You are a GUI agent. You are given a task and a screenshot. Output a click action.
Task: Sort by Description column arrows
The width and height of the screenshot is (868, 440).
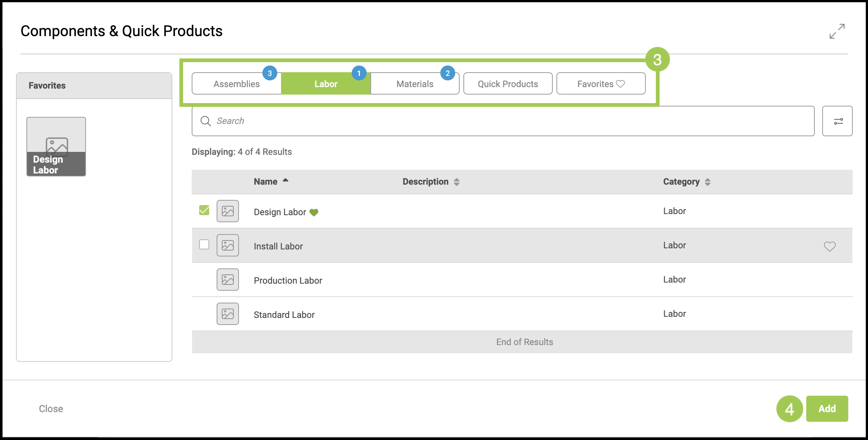click(457, 182)
